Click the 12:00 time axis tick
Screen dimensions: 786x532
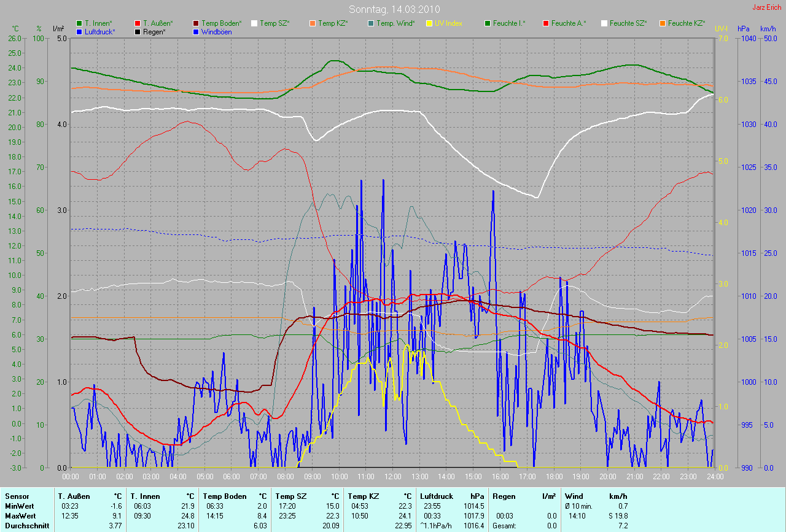coord(392,477)
